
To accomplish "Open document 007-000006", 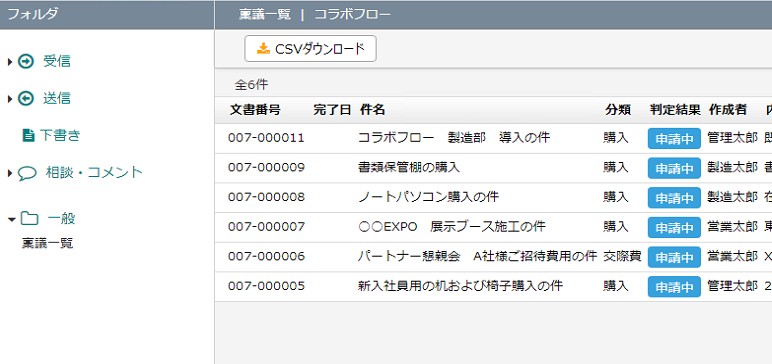I will [266, 257].
